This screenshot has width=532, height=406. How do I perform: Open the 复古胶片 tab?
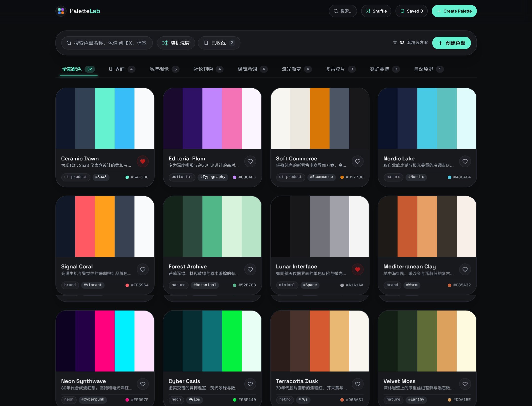pyautogui.click(x=341, y=69)
